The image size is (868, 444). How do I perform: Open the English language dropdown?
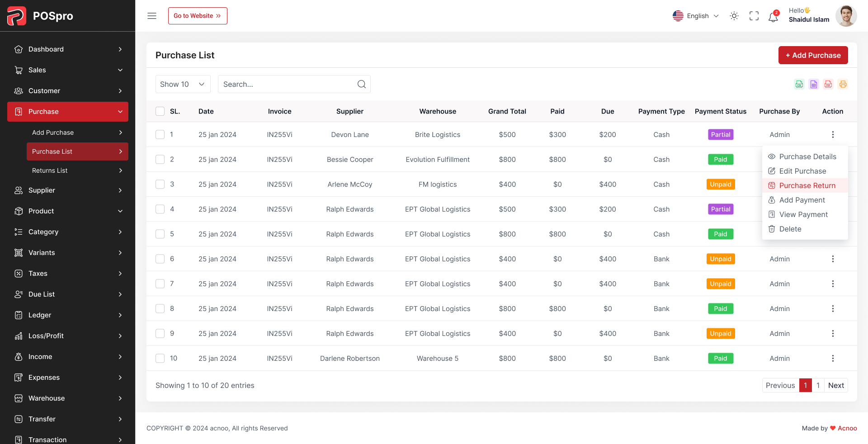click(696, 15)
